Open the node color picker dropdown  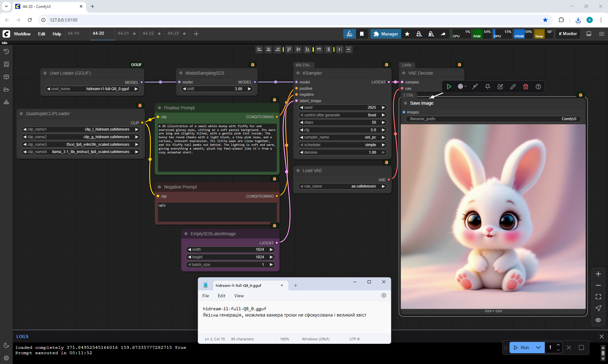(x=462, y=87)
